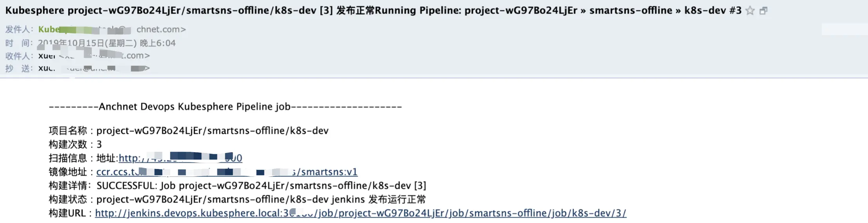Open email in new window icon

point(763,11)
